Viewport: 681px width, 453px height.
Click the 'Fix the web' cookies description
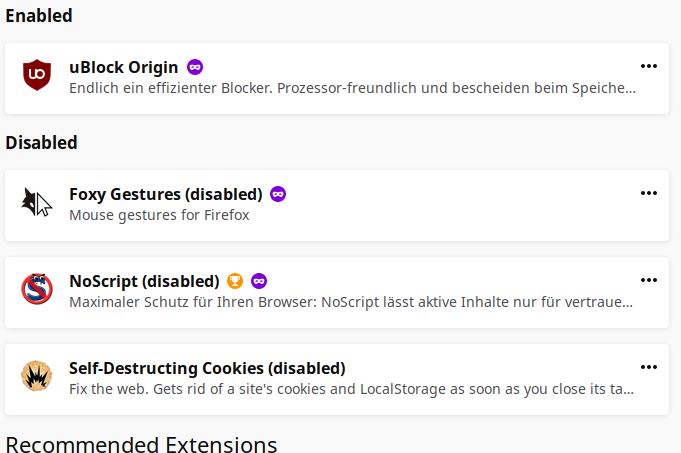click(351, 389)
